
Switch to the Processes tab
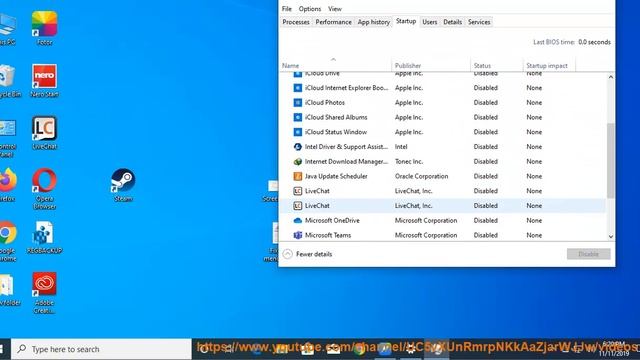[x=296, y=22]
